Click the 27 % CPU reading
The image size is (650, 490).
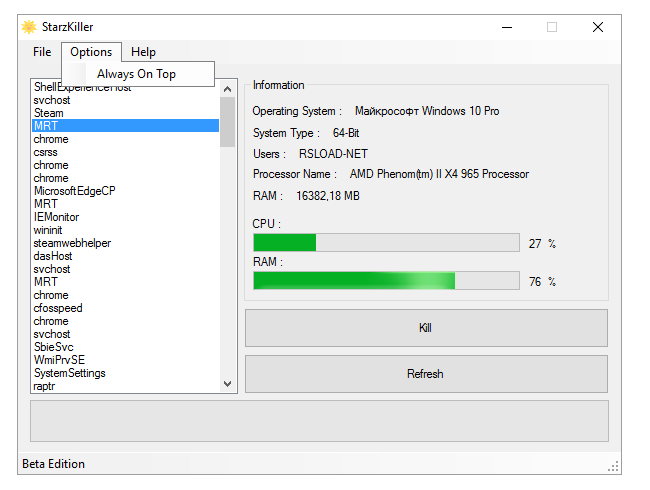coord(542,243)
